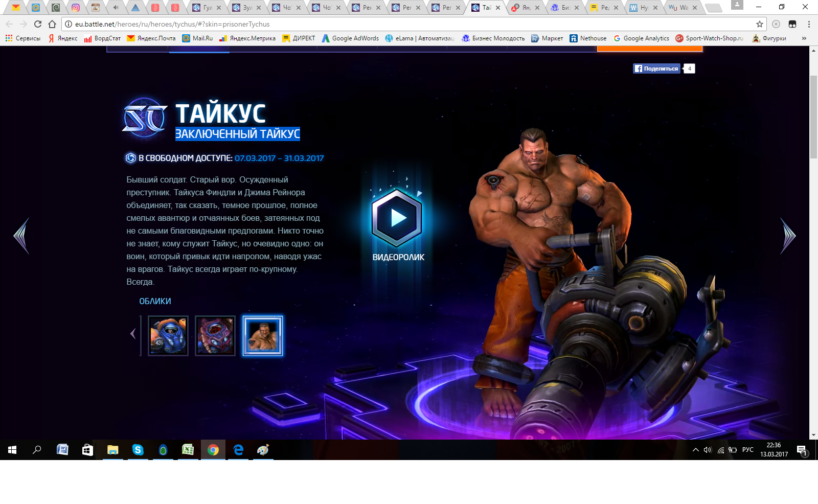Screen dimensions: 818x504
Task: Click the Chrome profile user icon
Action: [x=737, y=5]
